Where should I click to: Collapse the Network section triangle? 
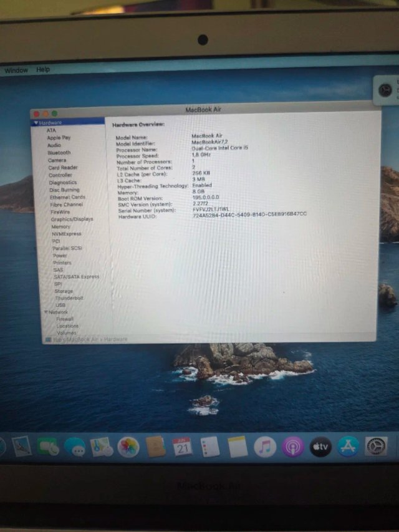pos(46,312)
